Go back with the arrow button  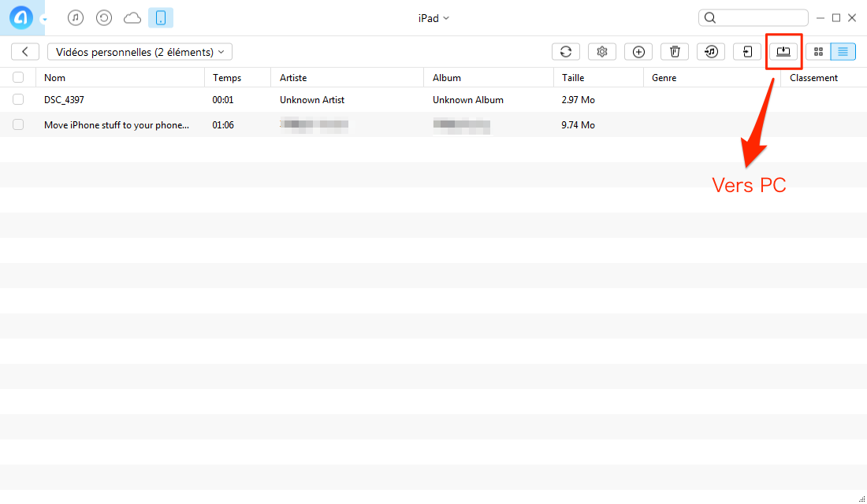(25, 51)
